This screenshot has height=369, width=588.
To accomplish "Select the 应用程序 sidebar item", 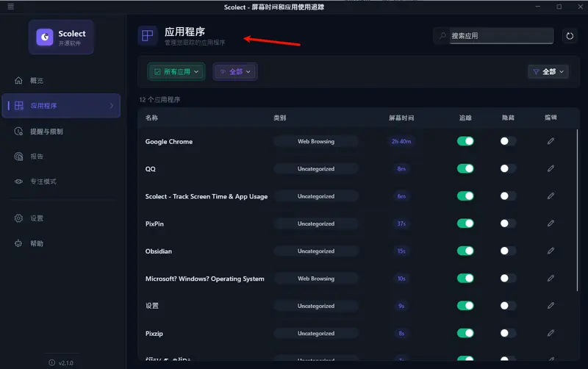I will [x=61, y=106].
